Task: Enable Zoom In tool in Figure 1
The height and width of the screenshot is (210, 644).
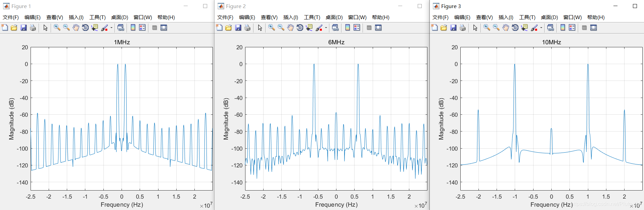Action: [57, 28]
